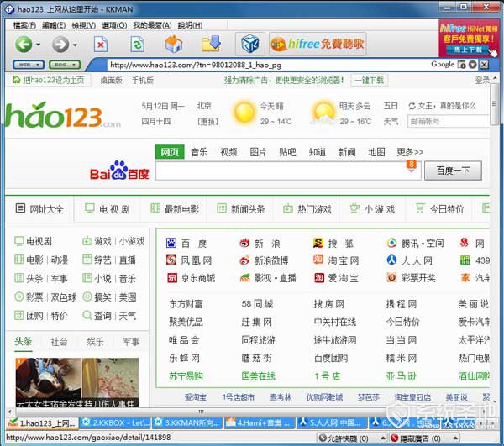
Task: Click the X icon at address bar end
Action: pos(484,65)
